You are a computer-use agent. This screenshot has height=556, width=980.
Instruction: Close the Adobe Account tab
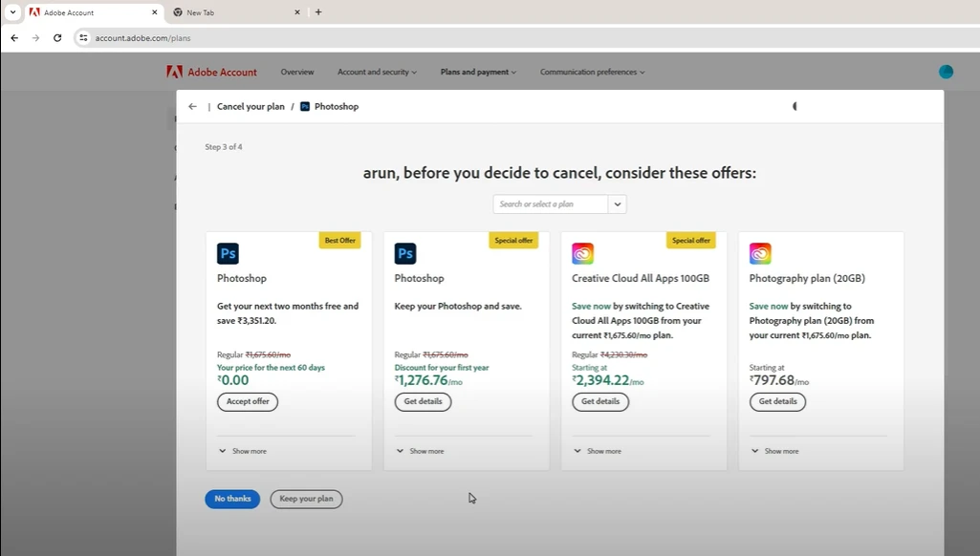(x=154, y=11)
